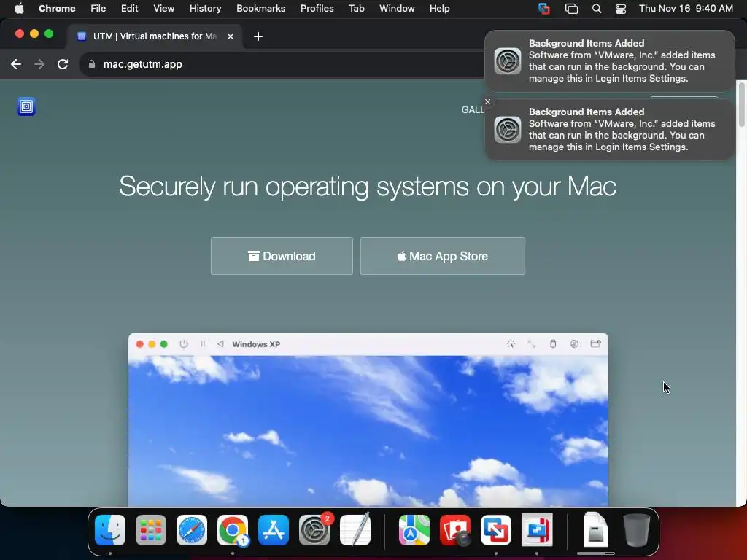Open a new Chrome tab

click(x=258, y=36)
